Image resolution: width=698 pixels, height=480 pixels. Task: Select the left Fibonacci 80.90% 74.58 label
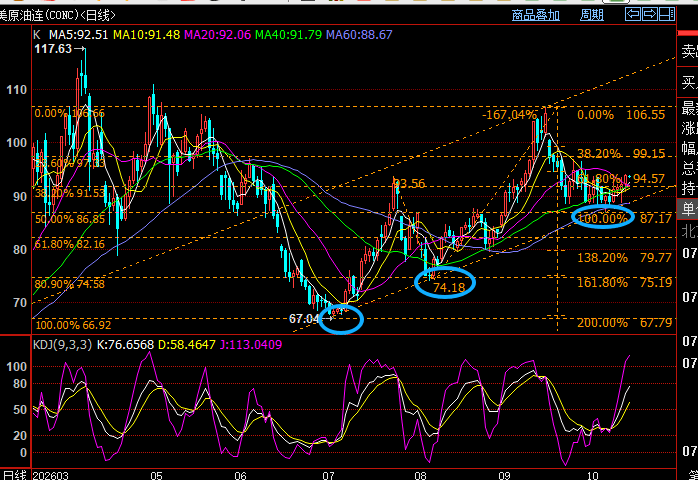(x=69, y=284)
